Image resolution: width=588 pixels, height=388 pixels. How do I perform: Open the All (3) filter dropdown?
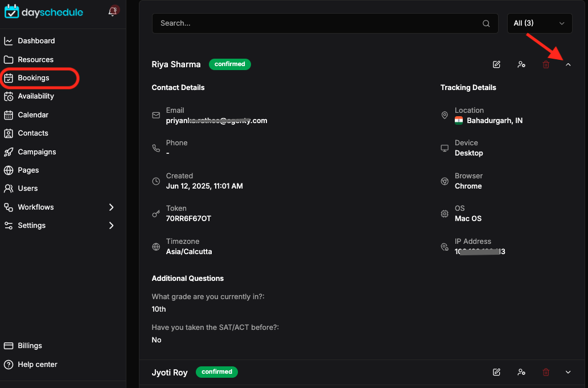(x=539, y=23)
